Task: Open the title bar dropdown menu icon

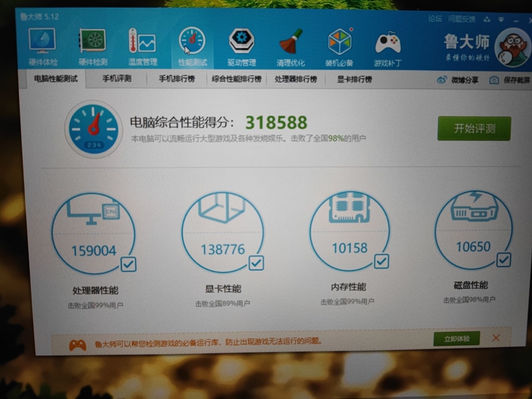Action: (x=501, y=20)
